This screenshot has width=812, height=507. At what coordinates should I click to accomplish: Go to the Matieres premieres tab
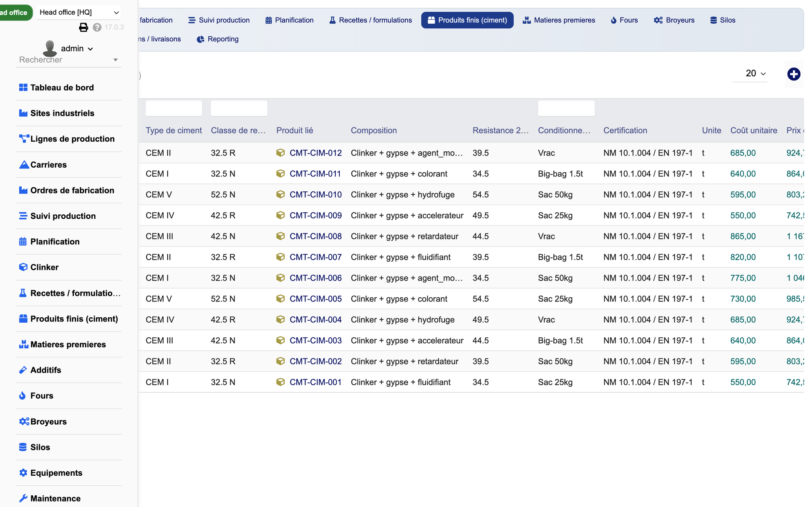click(x=559, y=20)
